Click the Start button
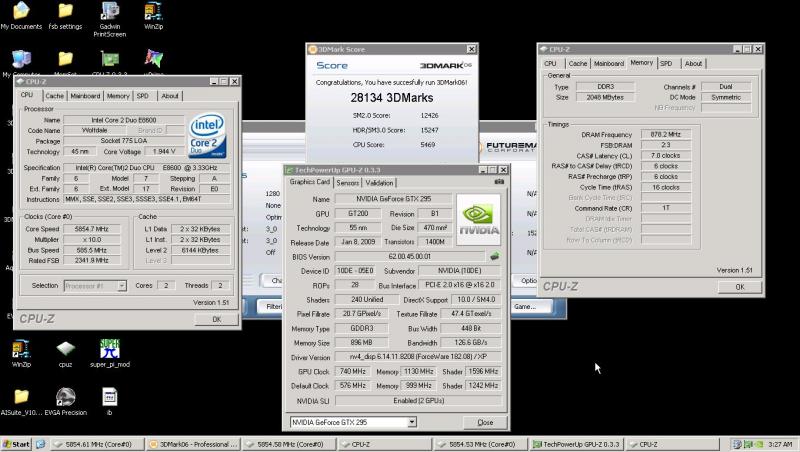Screen dimensions: 800x452 (x=16, y=444)
